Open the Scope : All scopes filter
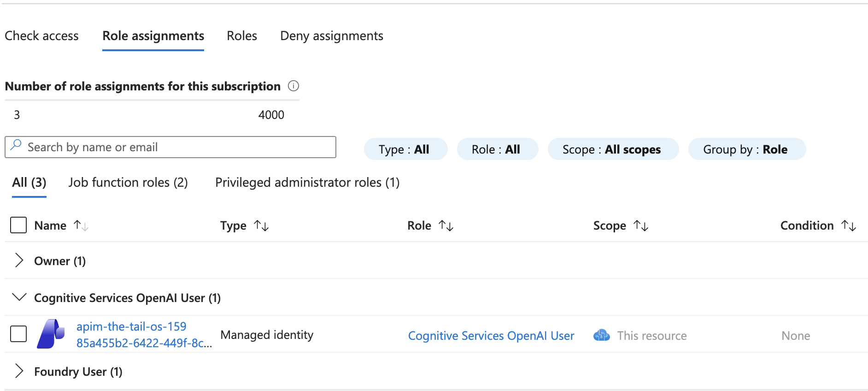The width and height of the screenshot is (868, 391). (613, 149)
